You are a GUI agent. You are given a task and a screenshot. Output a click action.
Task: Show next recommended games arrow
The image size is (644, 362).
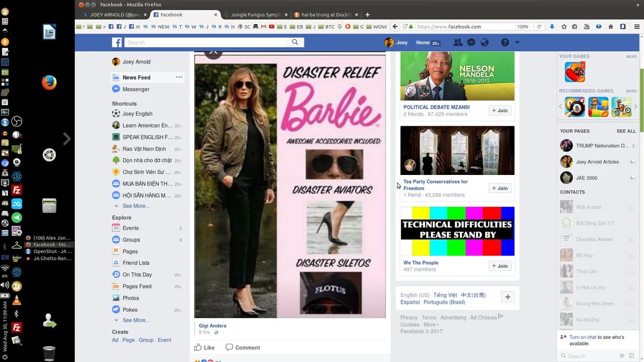click(x=636, y=107)
